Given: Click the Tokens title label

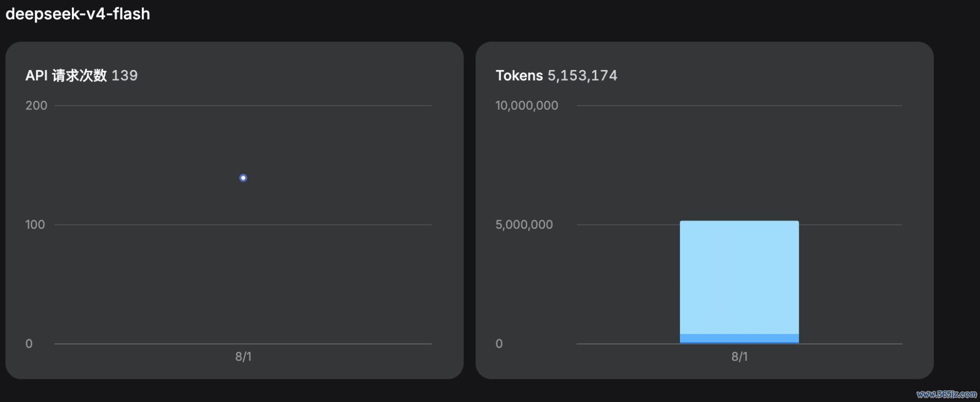Looking at the screenshot, I should [x=519, y=76].
